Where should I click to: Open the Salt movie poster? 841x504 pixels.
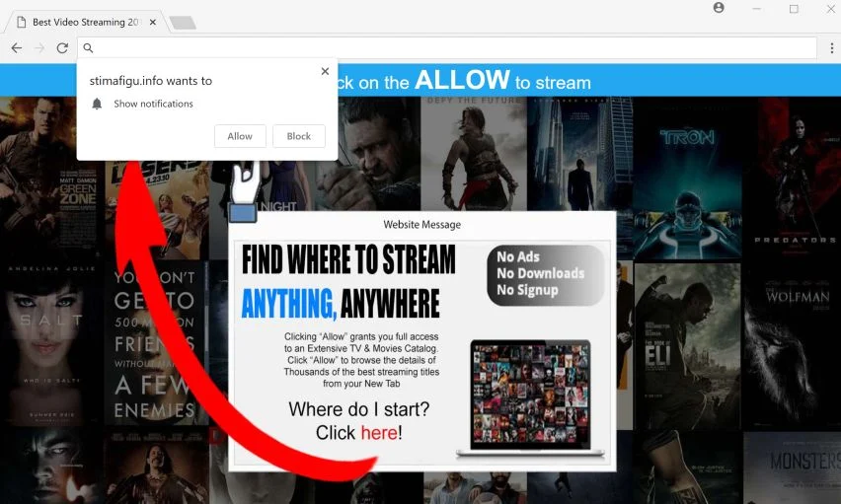tap(50, 343)
